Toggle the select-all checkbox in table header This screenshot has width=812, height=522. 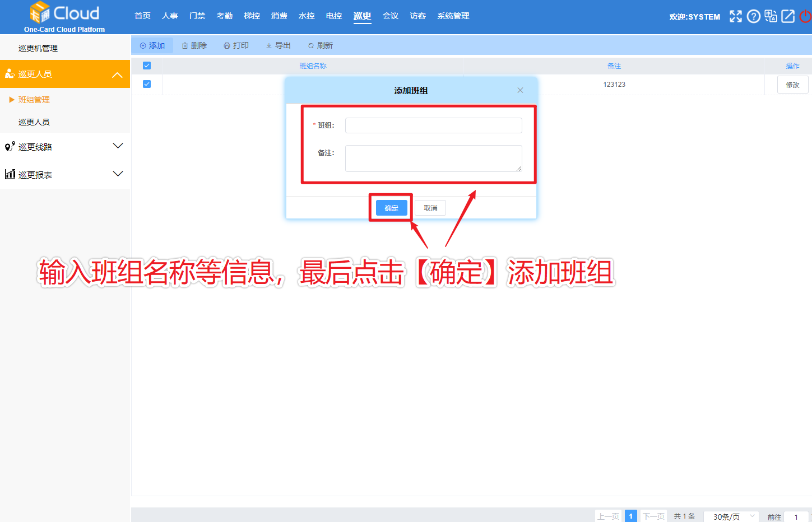(147, 66)
